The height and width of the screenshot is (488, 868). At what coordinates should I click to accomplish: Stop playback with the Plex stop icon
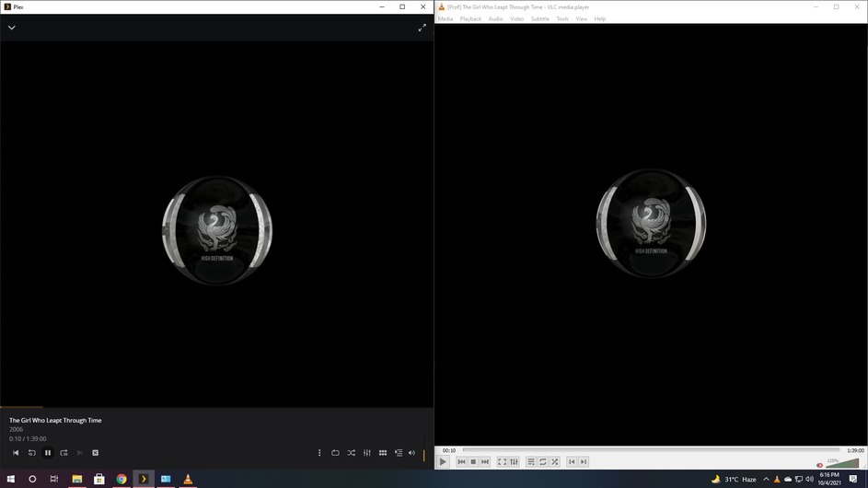(x=95, y=452)
